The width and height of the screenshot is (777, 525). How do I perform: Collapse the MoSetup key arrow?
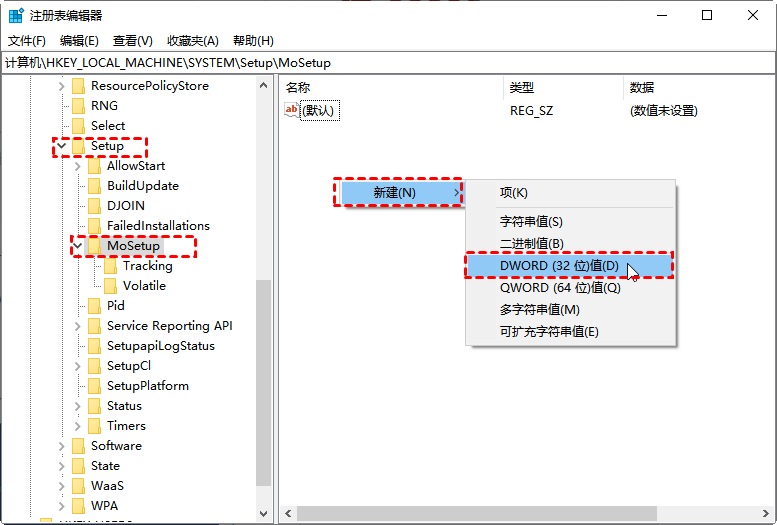[78, 246]
